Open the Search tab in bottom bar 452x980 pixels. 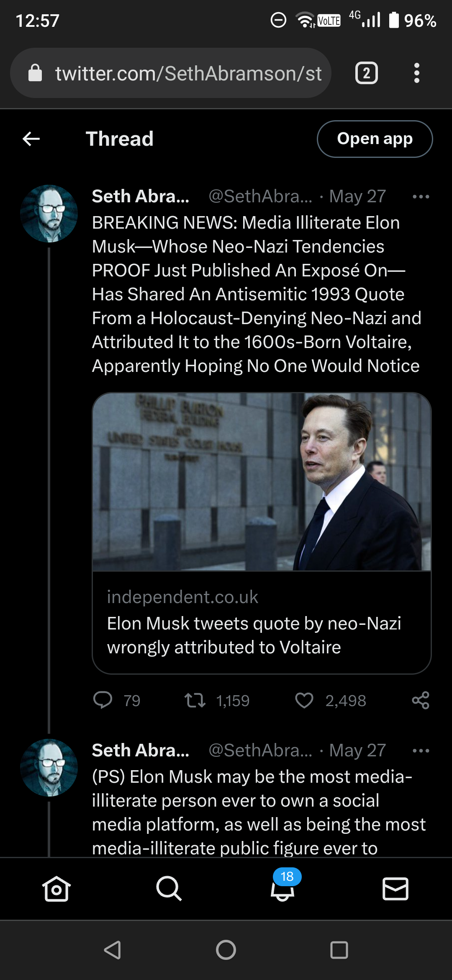[169, 888]
